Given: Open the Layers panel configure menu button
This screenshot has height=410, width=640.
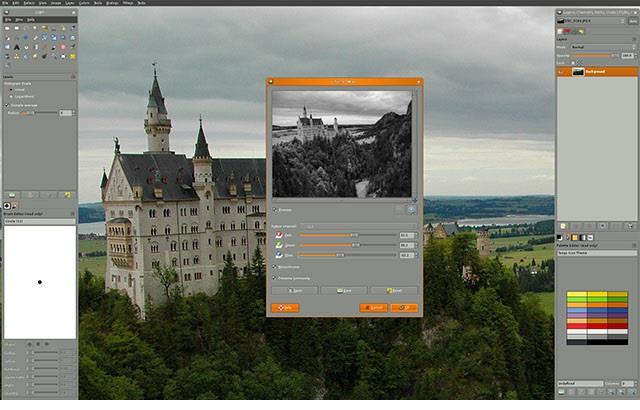Looking at the screenshot, I should click(x=634, y=39).
